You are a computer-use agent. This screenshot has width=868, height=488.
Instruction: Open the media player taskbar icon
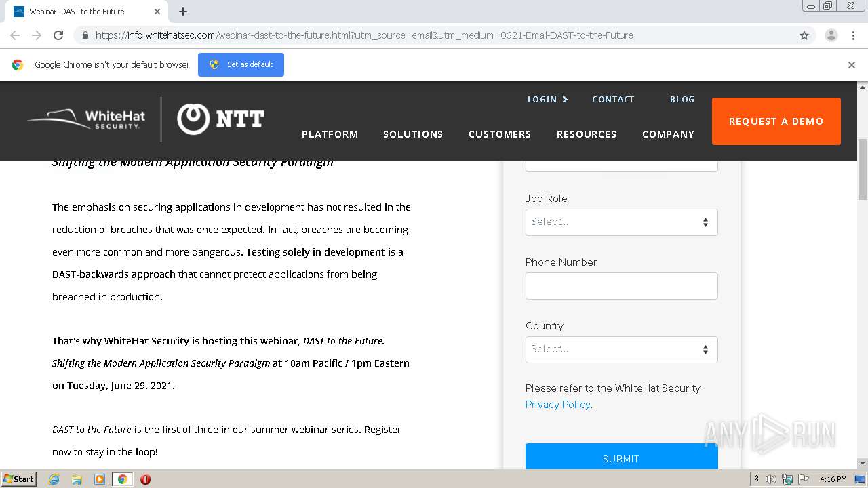point(100,479)
